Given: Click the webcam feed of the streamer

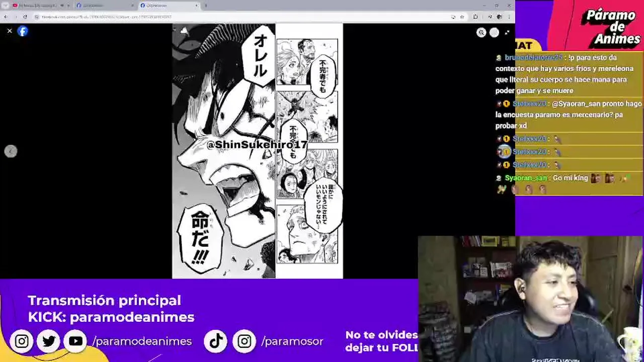Looking at the screenshot, I should point(531,299).
